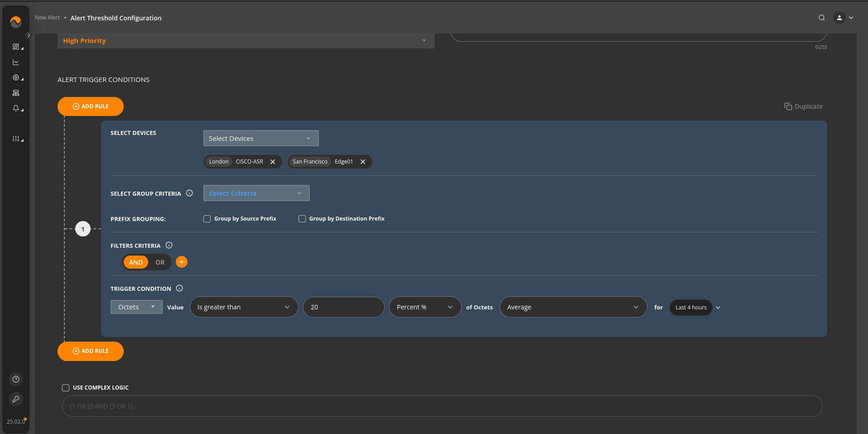Open the Select Criteria dropdown
Screen dimensions: 868x434
[256, 193]
